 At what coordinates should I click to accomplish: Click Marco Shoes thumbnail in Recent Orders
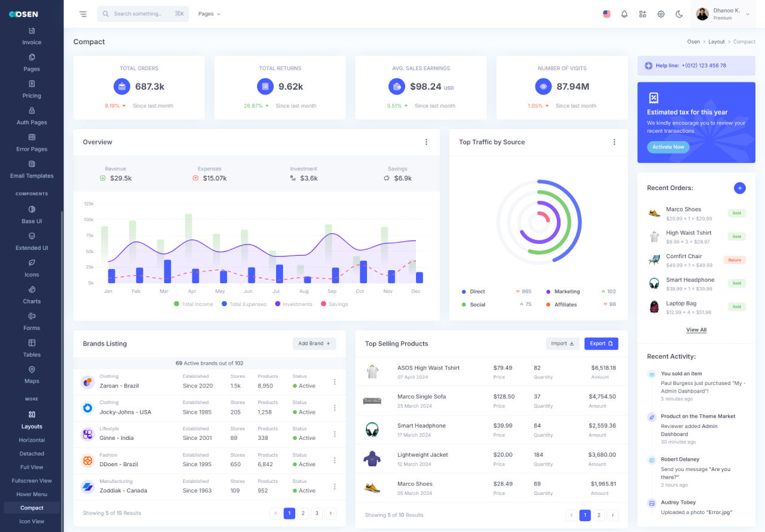point(654,213)
